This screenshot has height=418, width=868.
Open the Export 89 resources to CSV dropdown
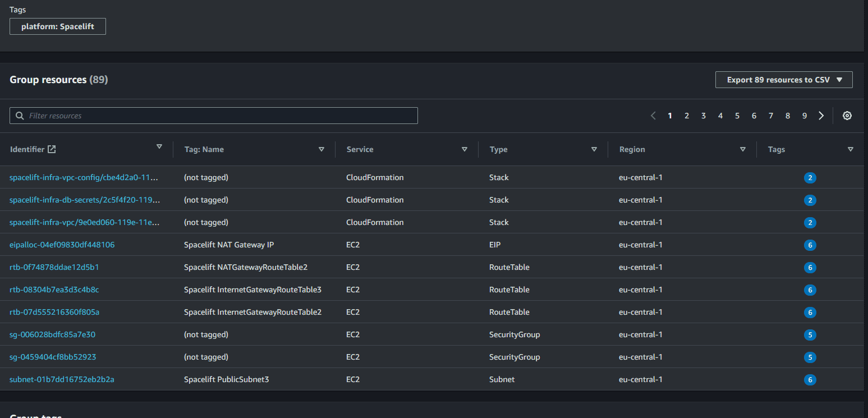(x=784, y=80)
